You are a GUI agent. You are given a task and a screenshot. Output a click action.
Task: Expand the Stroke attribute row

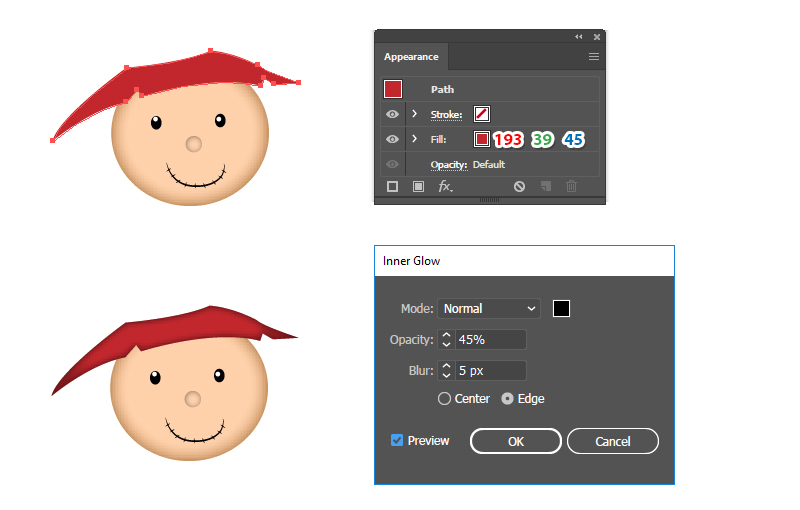point(414,114)
